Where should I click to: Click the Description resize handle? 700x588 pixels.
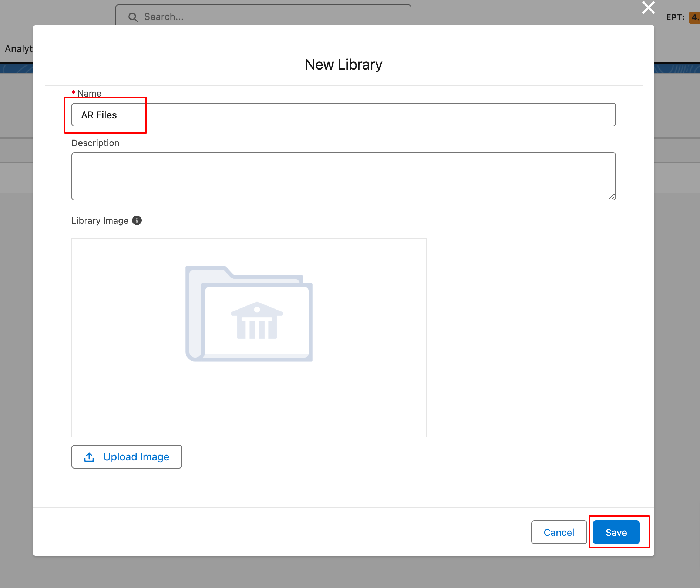coord(612,196)
